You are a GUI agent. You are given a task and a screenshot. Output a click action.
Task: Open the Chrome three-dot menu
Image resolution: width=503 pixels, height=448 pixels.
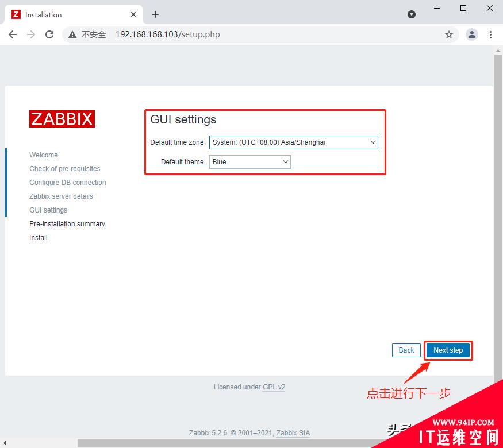tap(490, 34)
